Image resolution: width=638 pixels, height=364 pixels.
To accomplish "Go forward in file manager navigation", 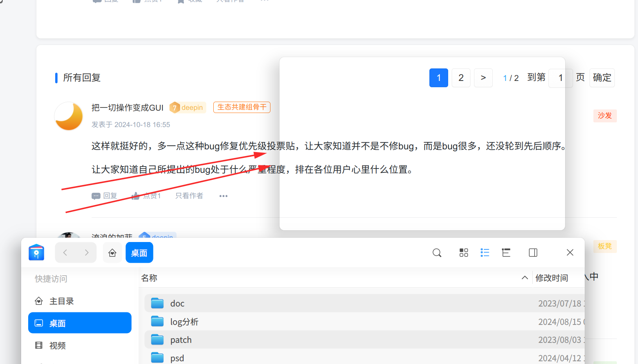I will 87,253.
